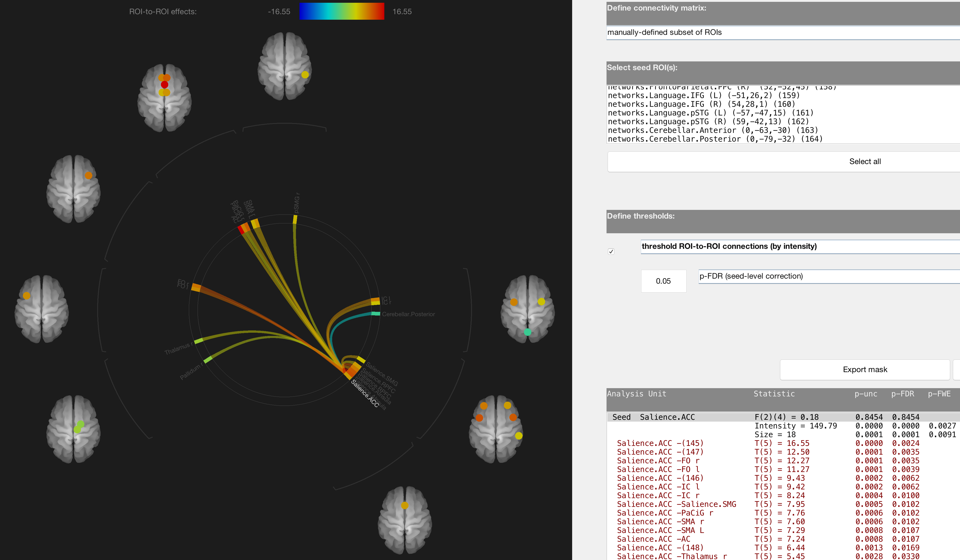This screenshot has width=960, height=560.
Task: Open the manually-defined subset of ROIs dropdown
Action: 783,32
